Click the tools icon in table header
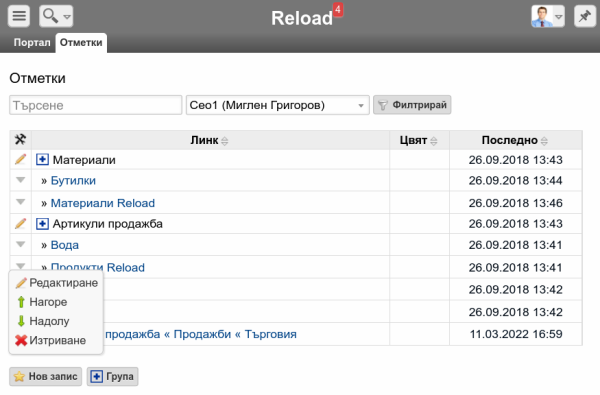The height and width of the screenshot is (395, 600). 21,139
